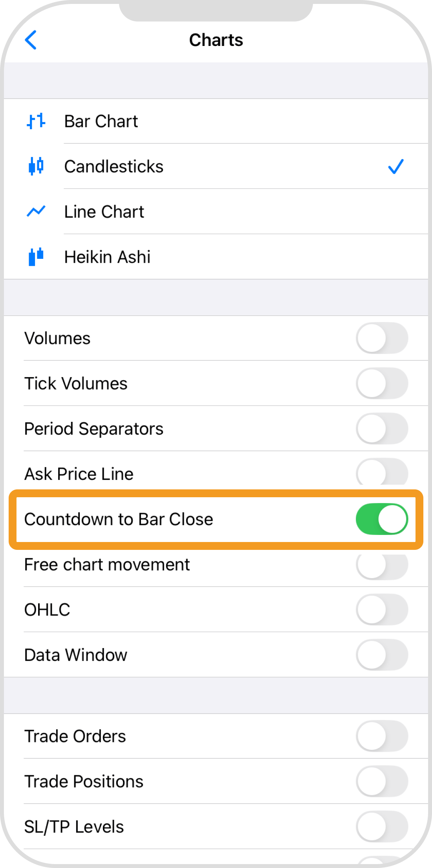Enable the Volumes toggle
The height and width of the screenshot is (868, 432).
tap(382, 338)
